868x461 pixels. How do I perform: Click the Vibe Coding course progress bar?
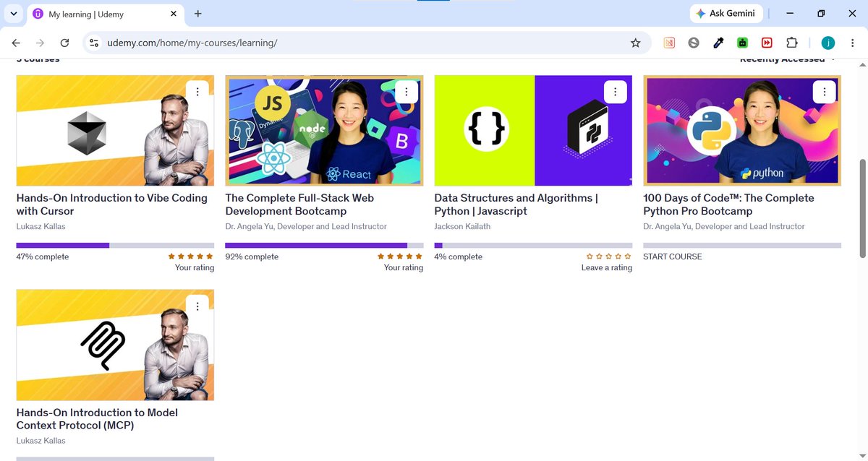[x=115, y=246]
